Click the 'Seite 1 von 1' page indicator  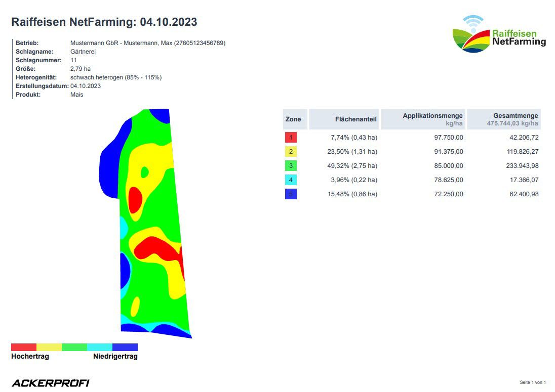[533, 382]
